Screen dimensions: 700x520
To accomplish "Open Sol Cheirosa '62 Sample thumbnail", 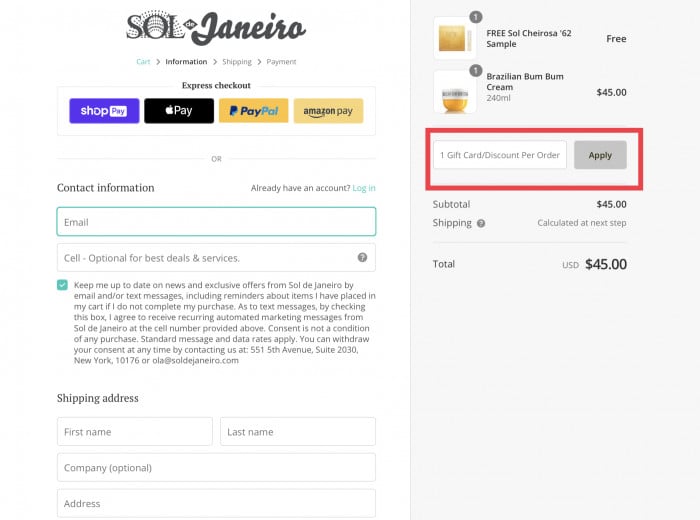I will (x=454, y=38).
